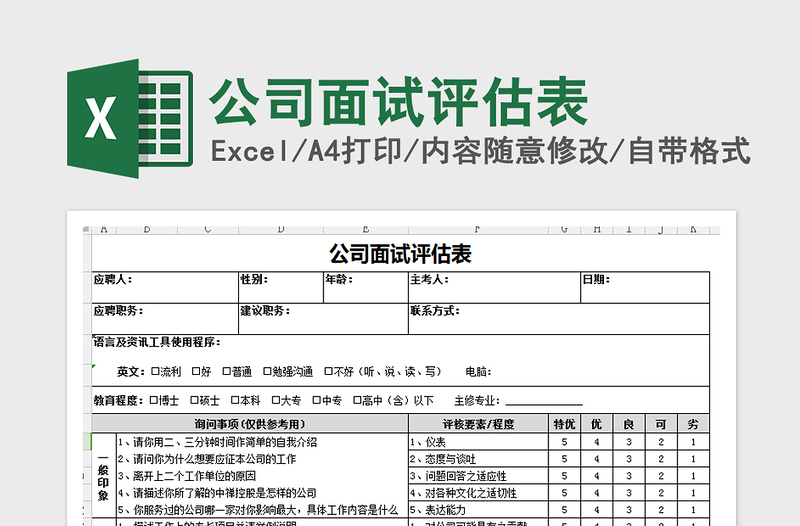The image size is (800, 526).
Task: Select score 1 in the 仪表 row
Action: point(693,442)
